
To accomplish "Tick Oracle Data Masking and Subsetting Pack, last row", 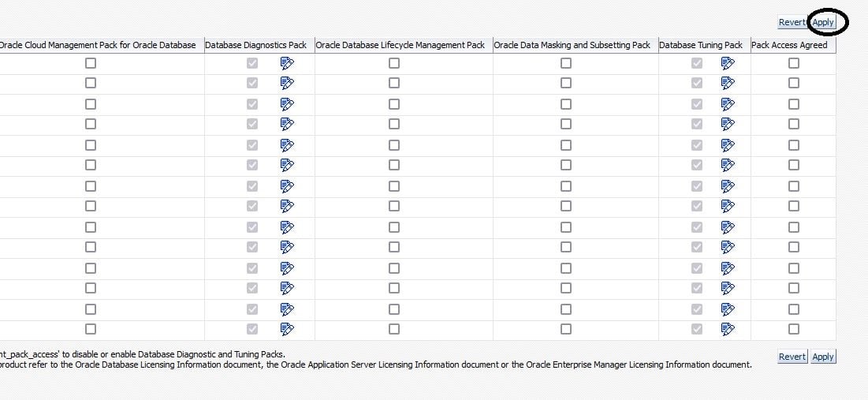I will (566, 329).
